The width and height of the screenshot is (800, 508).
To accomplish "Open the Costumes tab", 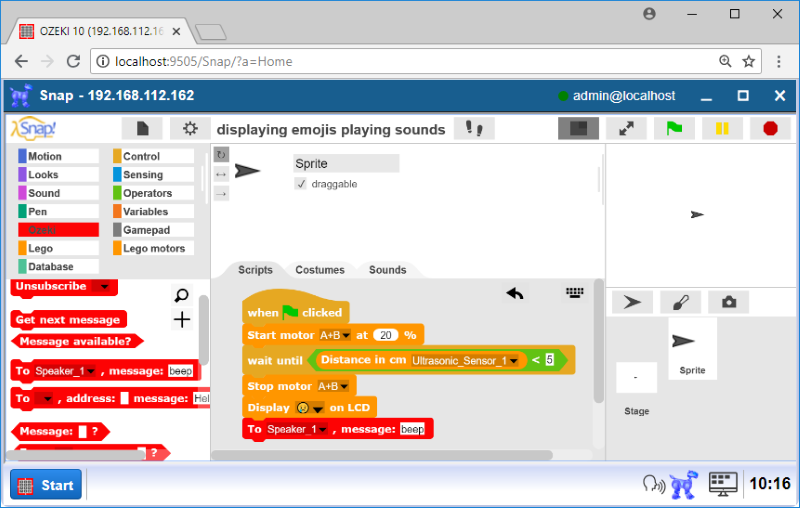I will click(x=320, y=270).
